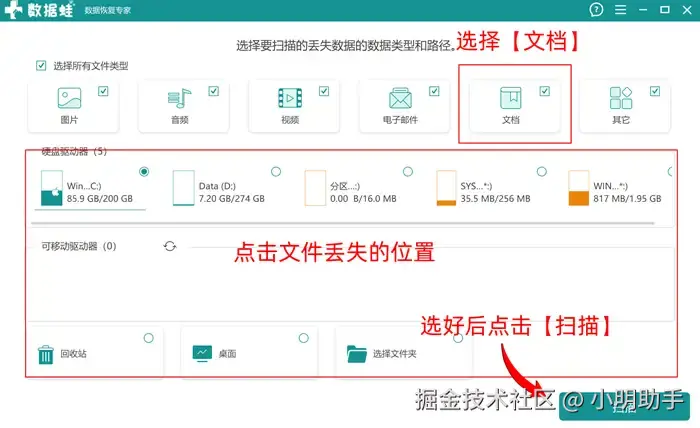
Task: Click the 桌面 desktop monitor icon
Action: pyautogui.click(x=202, y=353)
